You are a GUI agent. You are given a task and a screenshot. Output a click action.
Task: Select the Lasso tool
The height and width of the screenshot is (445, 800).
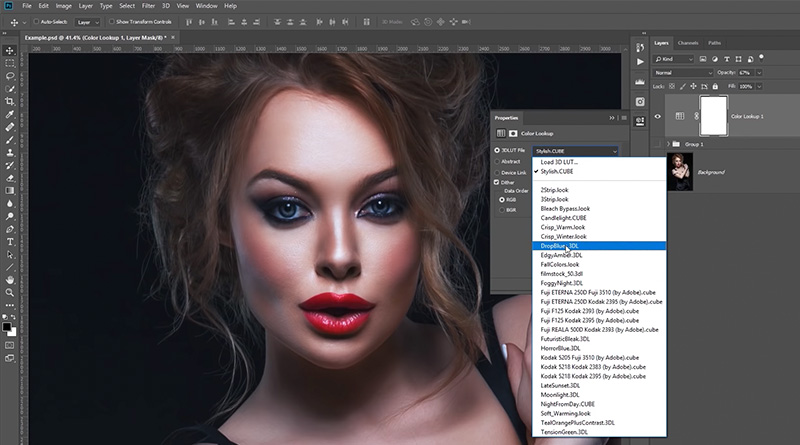click(x=10, y=75)
